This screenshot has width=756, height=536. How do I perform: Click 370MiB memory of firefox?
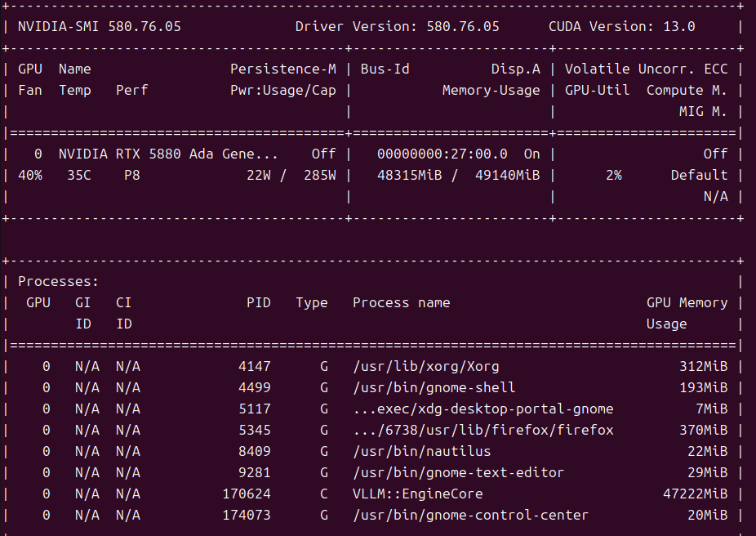(703, 430)
